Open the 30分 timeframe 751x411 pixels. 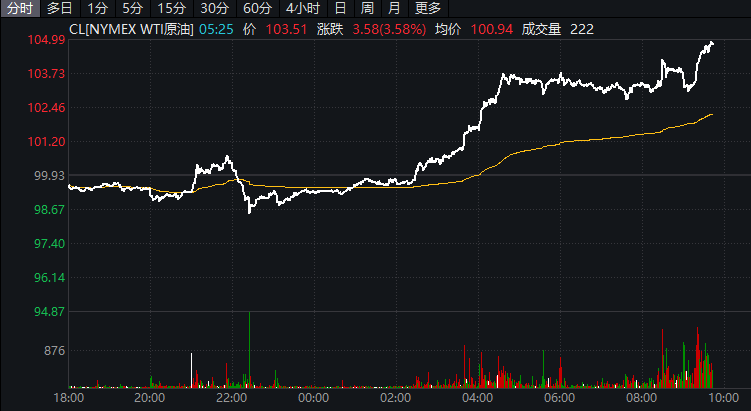point(214,9)
